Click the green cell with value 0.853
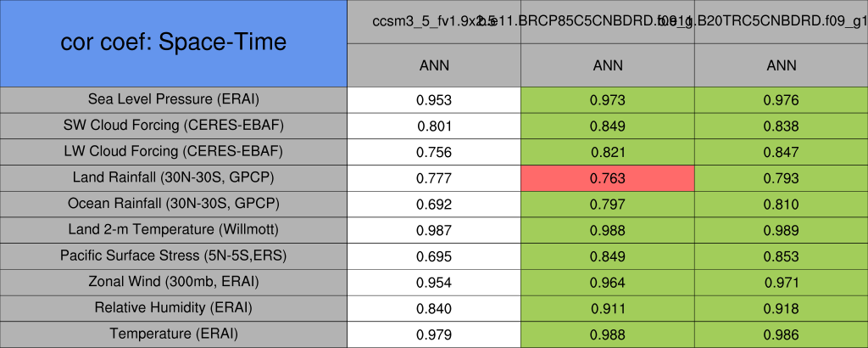 (x=781, y=255)
